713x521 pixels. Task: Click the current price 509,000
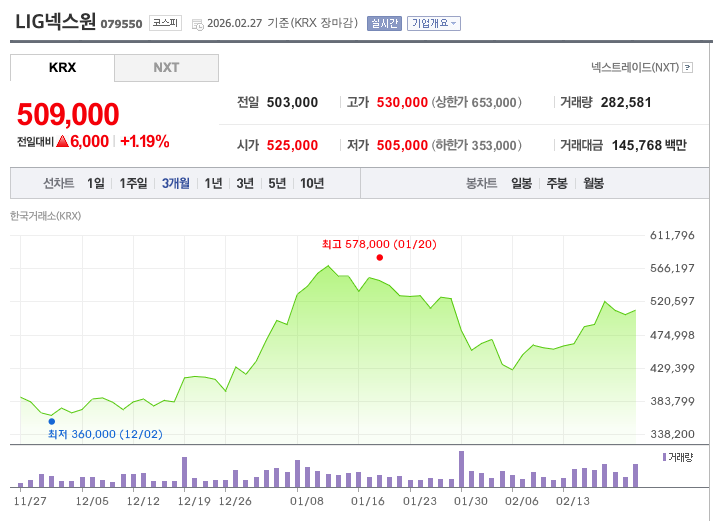68,114
